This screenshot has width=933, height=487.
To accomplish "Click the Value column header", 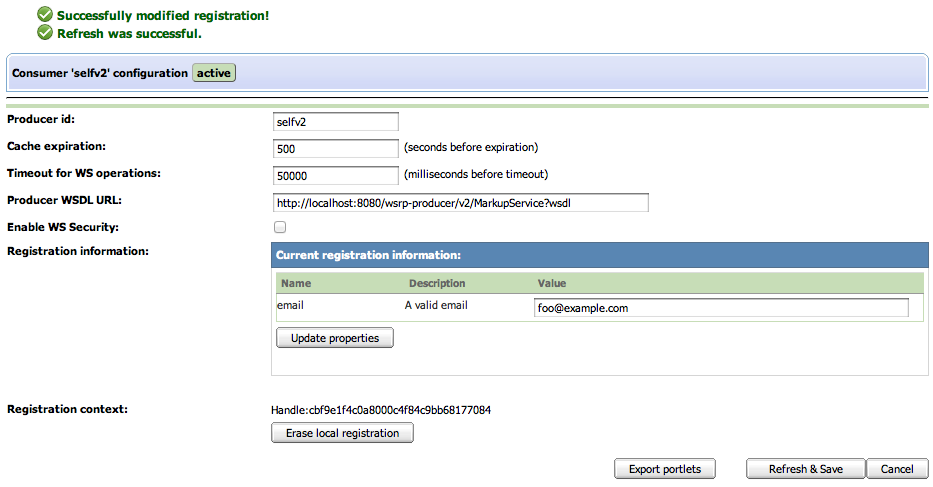I will (x=552, y=283).
